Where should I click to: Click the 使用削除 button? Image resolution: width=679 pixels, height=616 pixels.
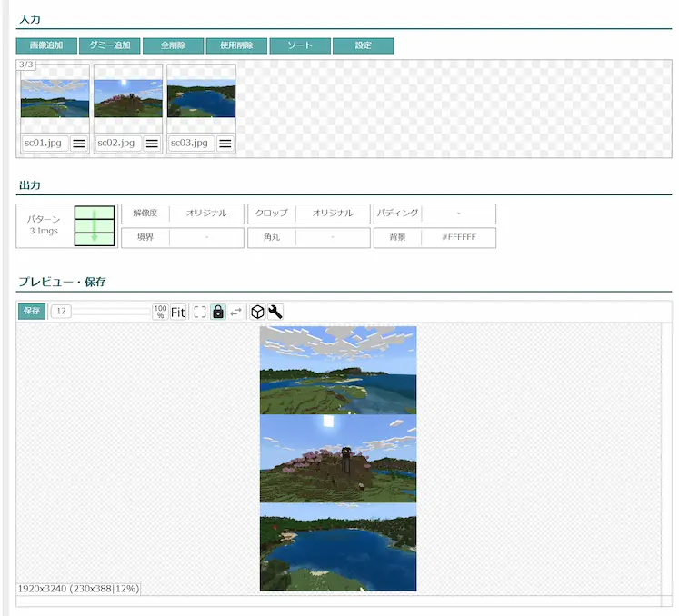pos(236,45)
